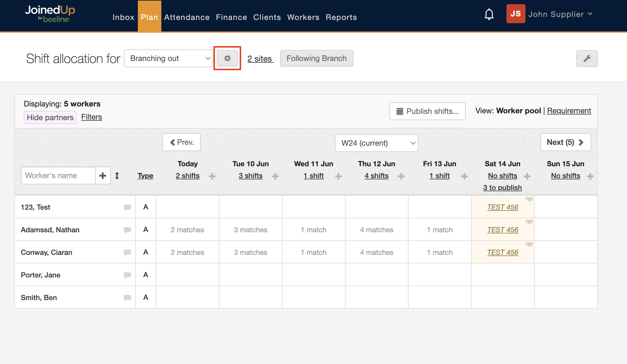Screen dimensions: 627x364
Task: Click the sort arrows icon beside worker field
Action: click(x=117, y=176)
